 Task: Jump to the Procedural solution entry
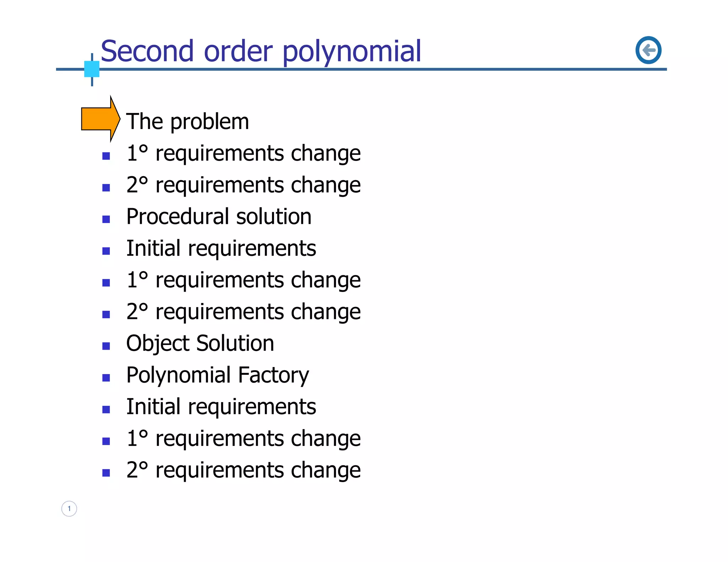tap(219, 216)
